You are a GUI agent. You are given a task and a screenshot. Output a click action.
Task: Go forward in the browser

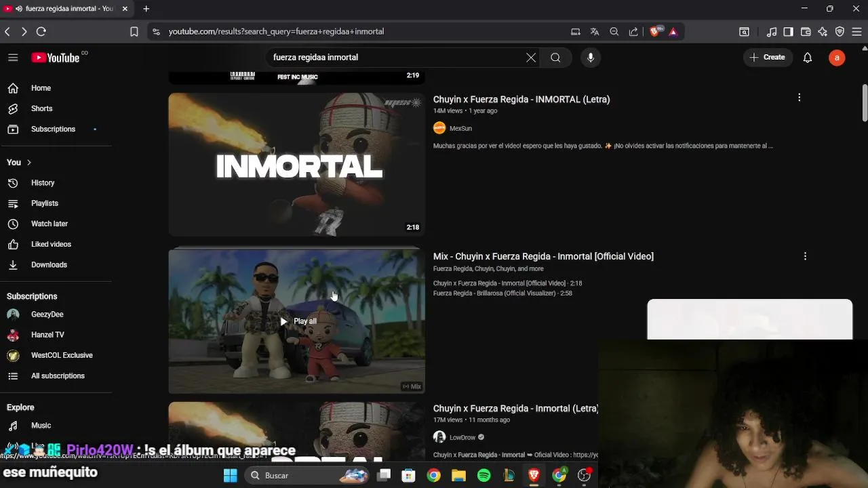pyautogui.click(x=24, y=32)
